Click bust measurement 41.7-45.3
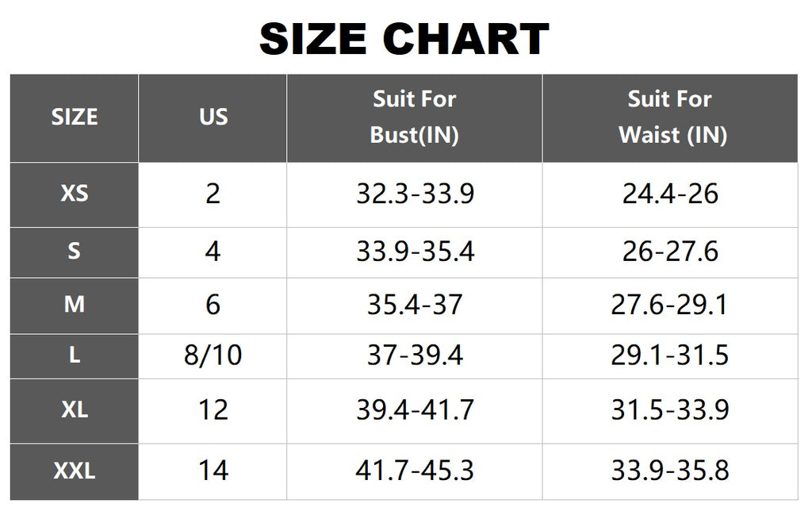This screenshot has width=812, height=511. 414,471
